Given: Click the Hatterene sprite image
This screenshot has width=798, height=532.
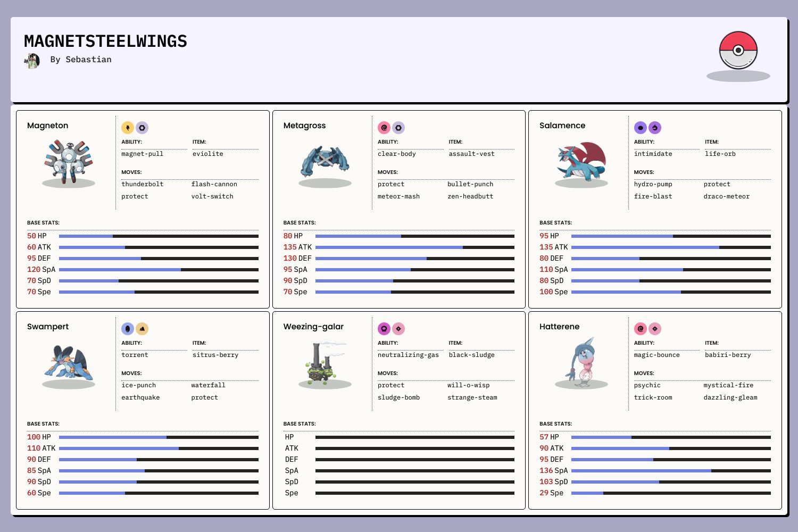Looking at the screenshot, I should (581, 362).
